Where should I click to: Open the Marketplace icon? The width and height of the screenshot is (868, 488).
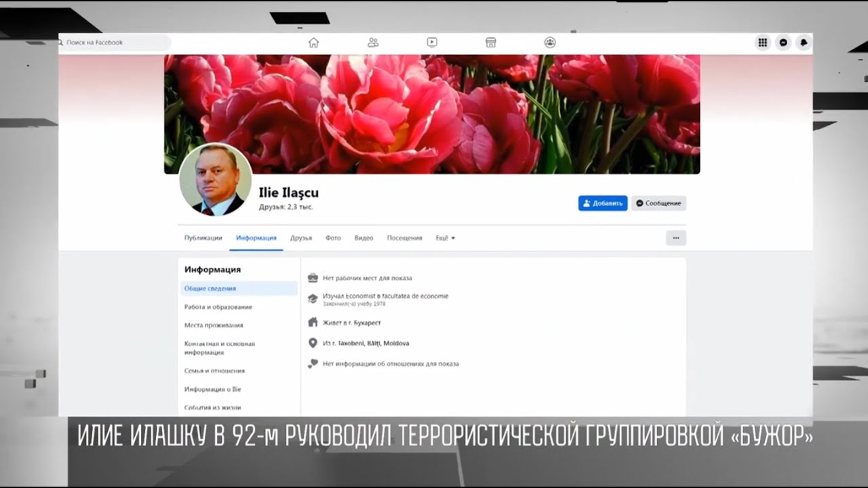[x=490, y=41]
